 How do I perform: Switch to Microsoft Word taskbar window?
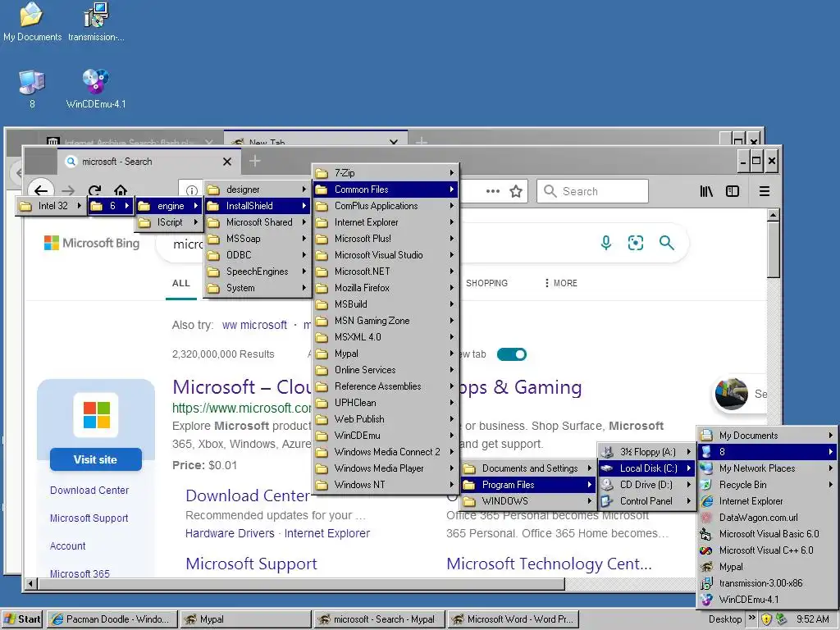514,619
